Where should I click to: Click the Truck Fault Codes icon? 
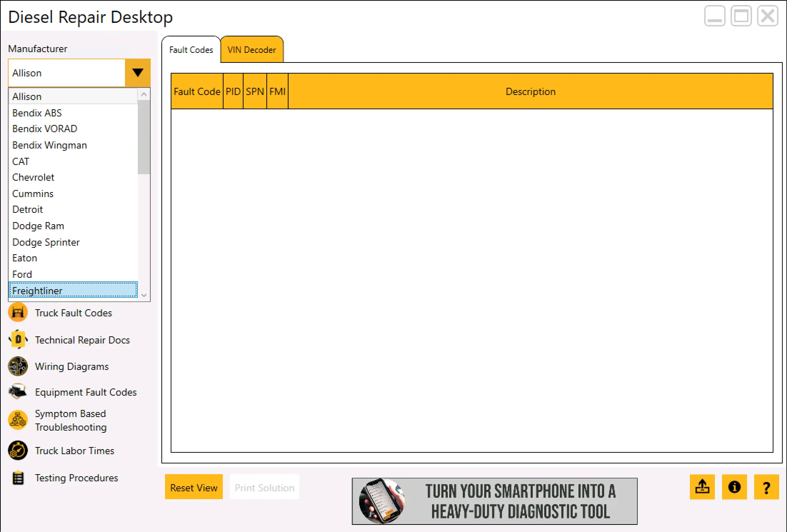tap(18, 312)
